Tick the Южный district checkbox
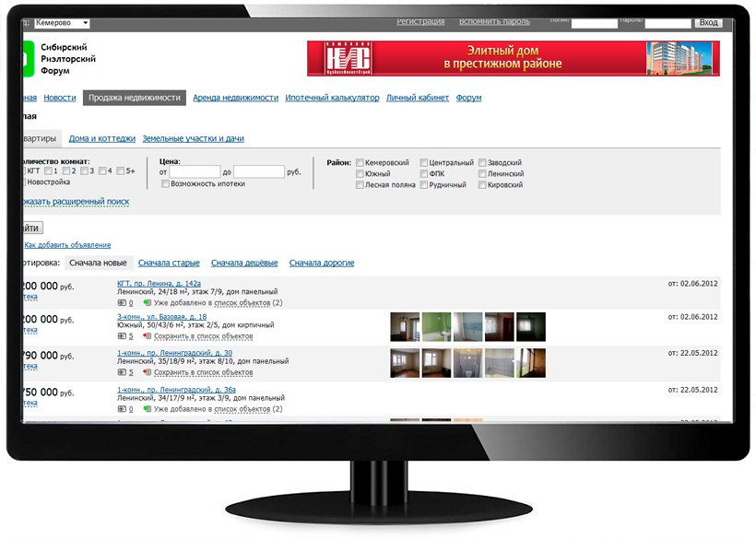The image size is (756, 540). pos(360,174)
